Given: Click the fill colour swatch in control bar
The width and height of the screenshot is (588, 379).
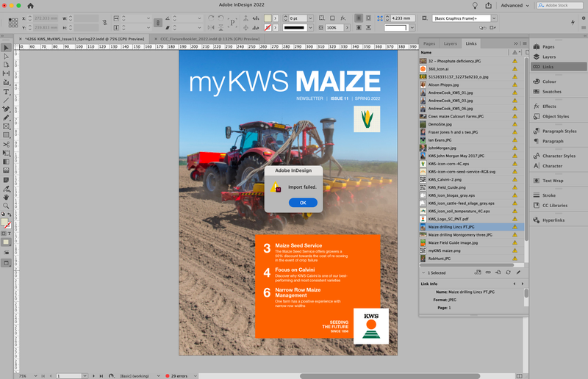Looking at the screenshot, I should point(268,18).
